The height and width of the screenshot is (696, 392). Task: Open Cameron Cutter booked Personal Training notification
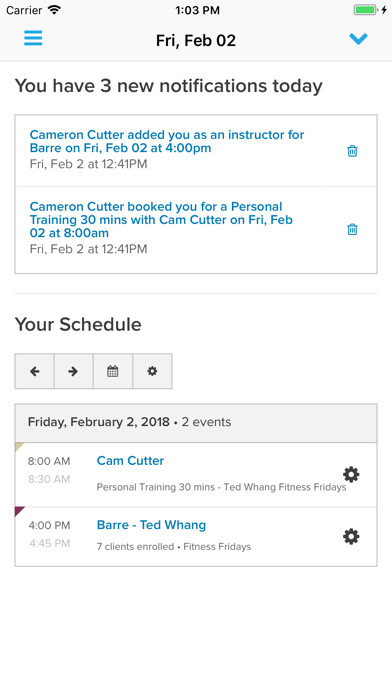click(161, 220)
